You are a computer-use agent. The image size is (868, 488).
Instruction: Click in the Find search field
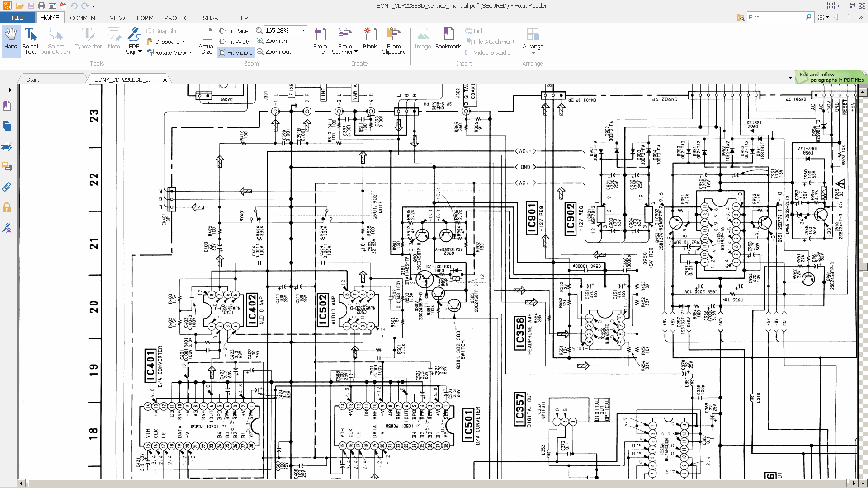[x=775, y=17]
